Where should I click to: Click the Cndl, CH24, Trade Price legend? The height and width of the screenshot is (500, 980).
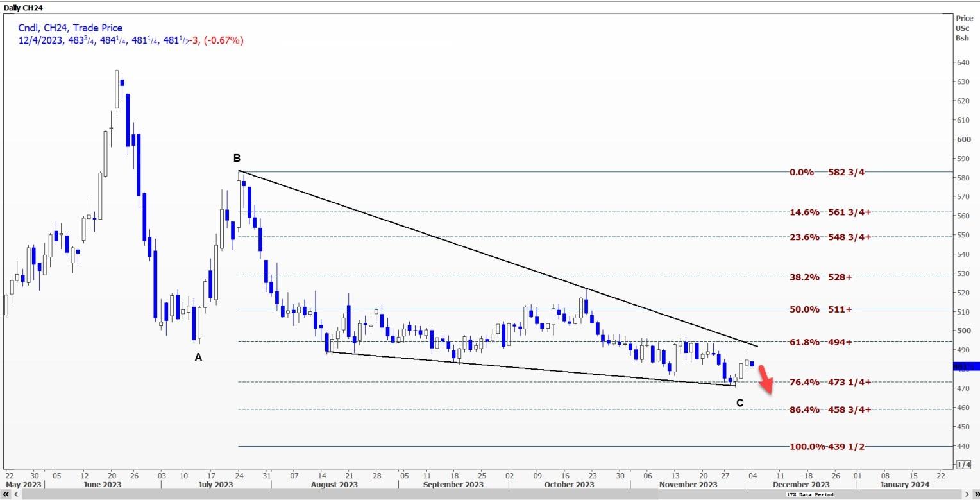71,28
